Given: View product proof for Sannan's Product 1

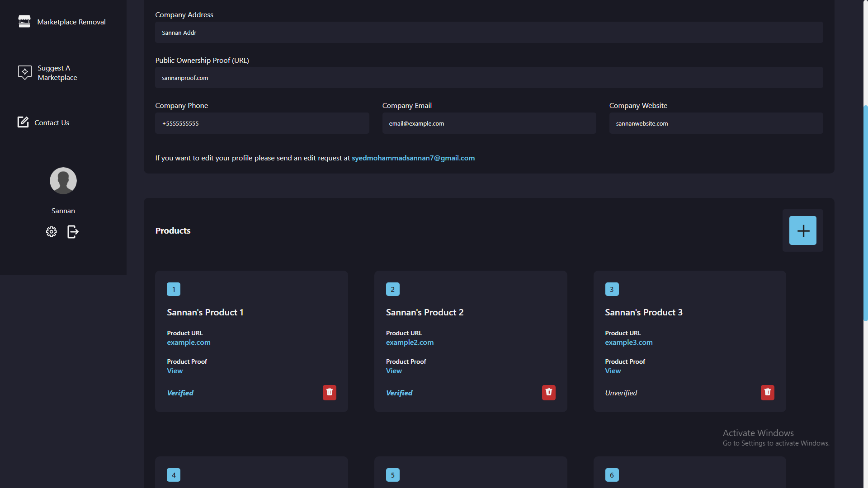Looking at the screenshot, I should 175,371.
